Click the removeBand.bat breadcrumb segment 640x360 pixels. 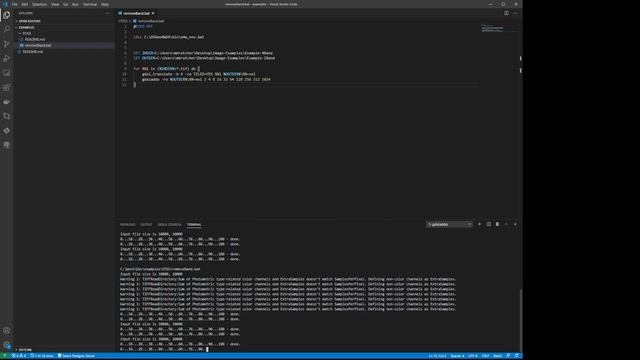tap(149, 21)
